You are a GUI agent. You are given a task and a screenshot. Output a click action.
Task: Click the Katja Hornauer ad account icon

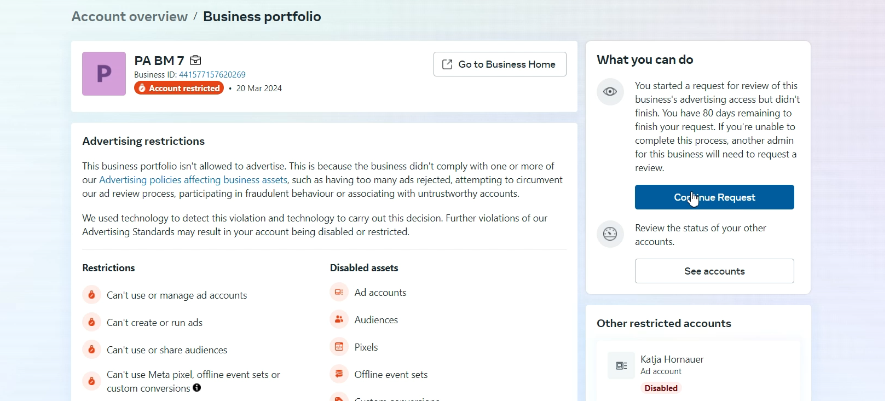(x=621, y=365)
